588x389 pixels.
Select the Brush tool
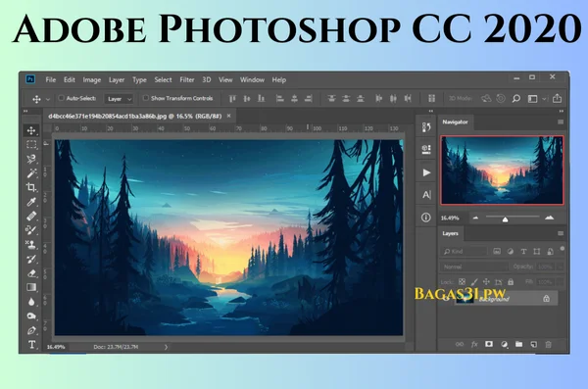31,230
